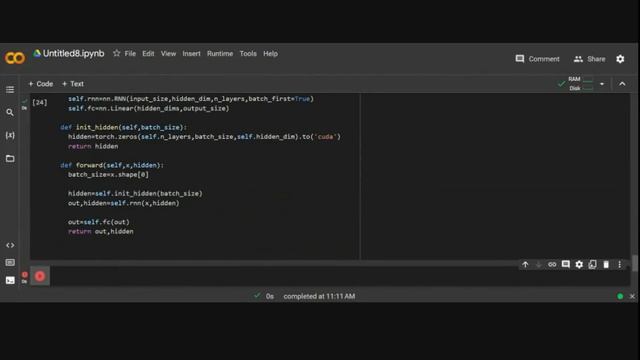This screenshot has width=640, height=360.
Task: Move the cell down
Action: [x=538, y=264]
